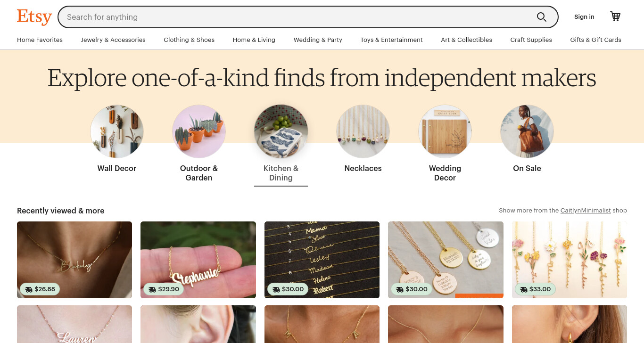The image size is (644, 343).
Task: Select the On Sale circle image
Action: point(527,131)
